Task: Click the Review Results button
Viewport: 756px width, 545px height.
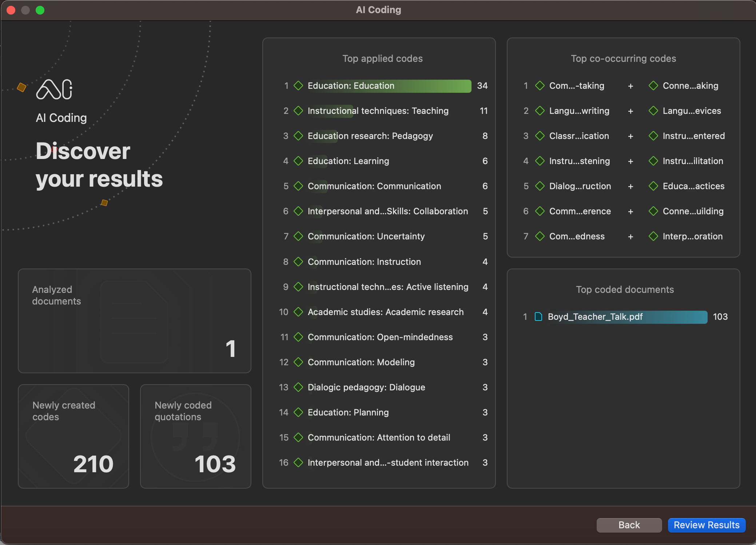Action: (706, 525)
